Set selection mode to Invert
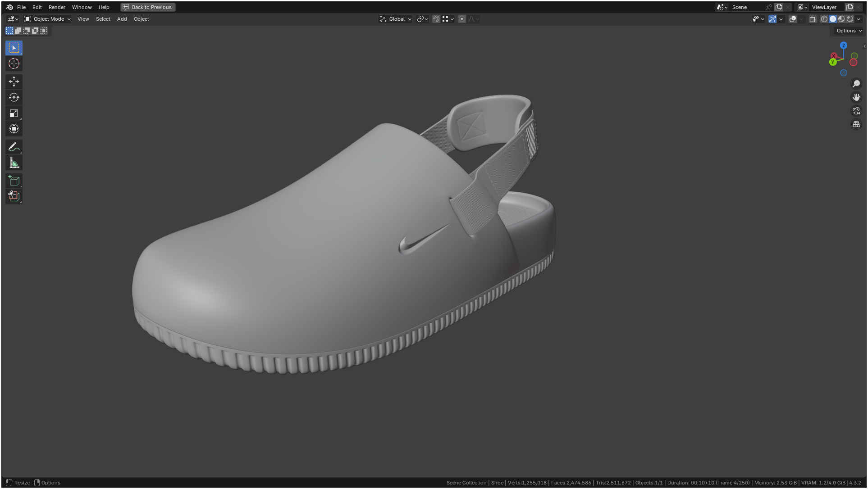 (x=35, y=31)
